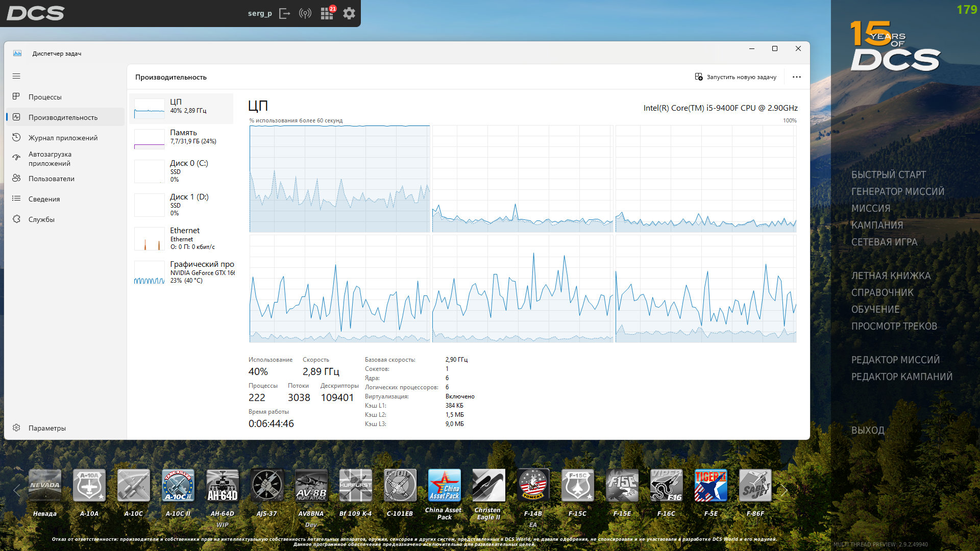Click ВЫХОД to exit DCS
The width and height of the screenshot is (980, 551).
coord(868,431)
